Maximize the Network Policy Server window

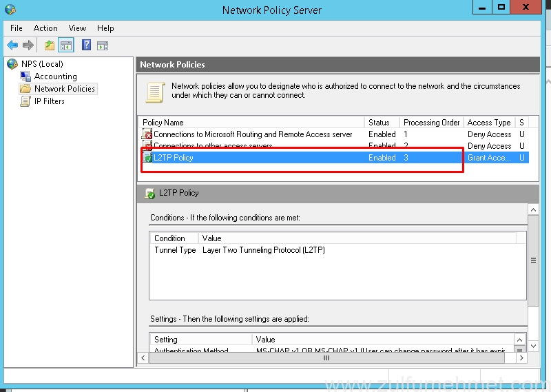[501, 8]
